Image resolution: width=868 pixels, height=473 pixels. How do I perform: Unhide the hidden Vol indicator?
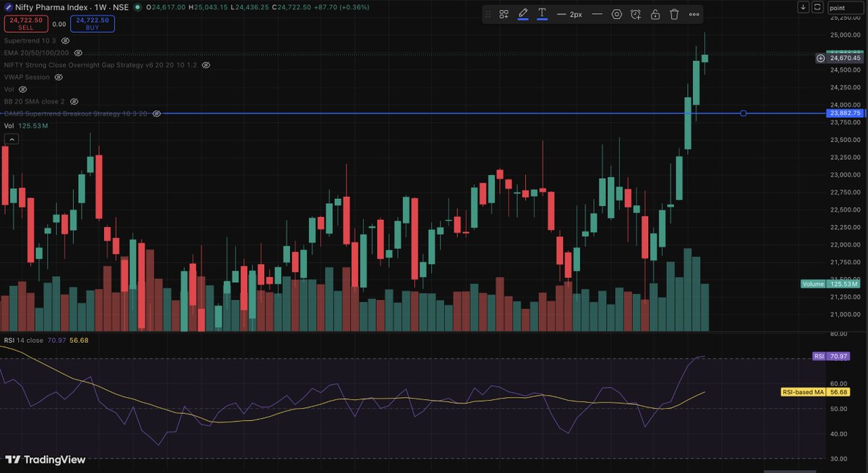click(x=22, y=89)
